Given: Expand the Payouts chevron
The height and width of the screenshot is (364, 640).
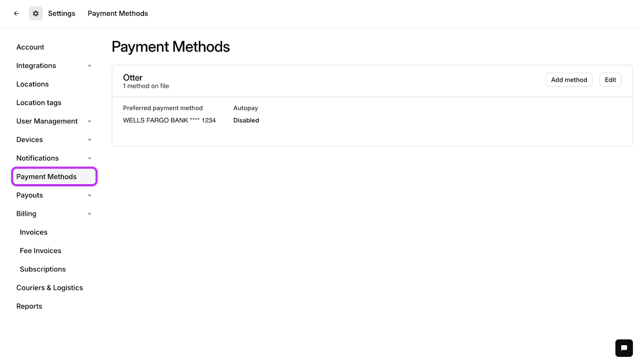Looking at the screenshot, I should tap(90, 195).
